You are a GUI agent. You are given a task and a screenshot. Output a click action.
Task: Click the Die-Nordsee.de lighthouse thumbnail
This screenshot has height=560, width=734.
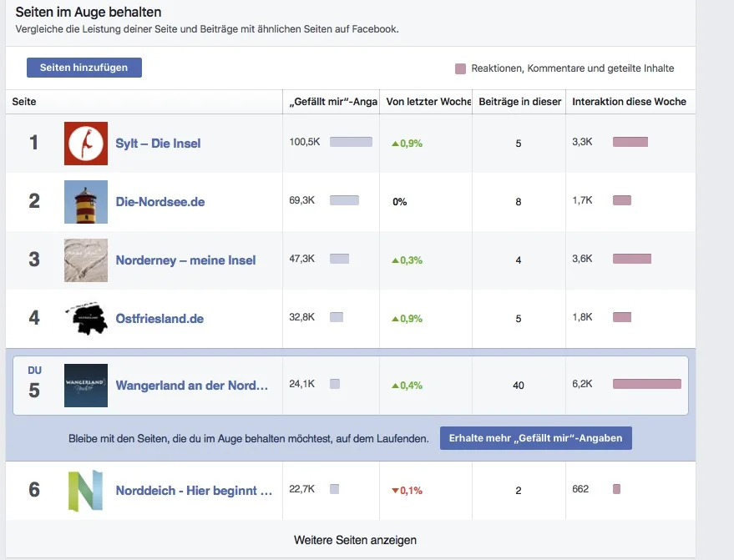[x=86, y=202]
